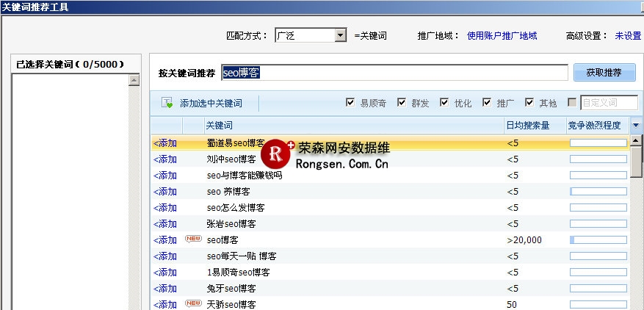
Task: Click the 添加选中关键词 icon
Action: tap(167, 104)
